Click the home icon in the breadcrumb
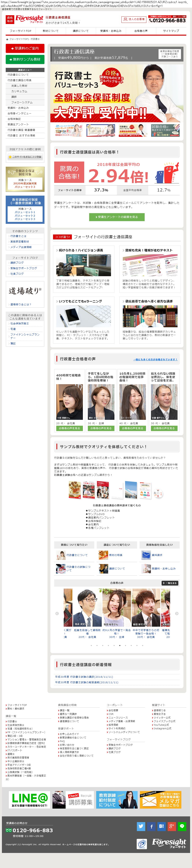 point(7,39)
